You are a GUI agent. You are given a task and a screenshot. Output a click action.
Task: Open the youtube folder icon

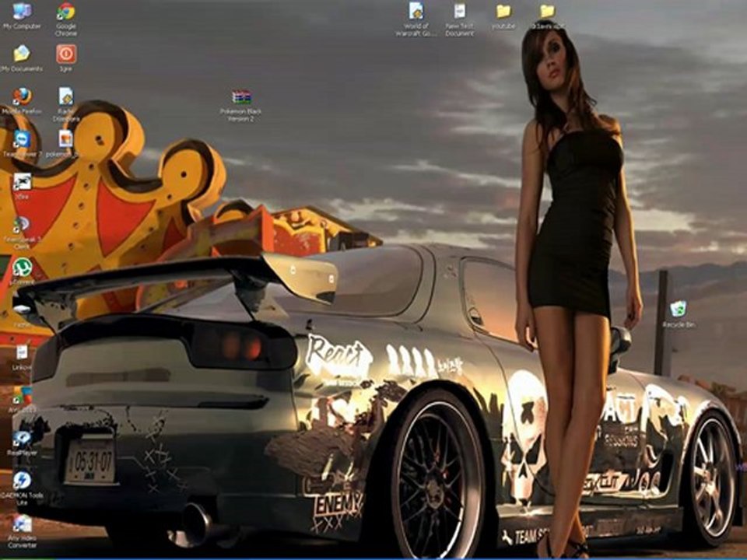pyautogui.click(x=503, y=12)
